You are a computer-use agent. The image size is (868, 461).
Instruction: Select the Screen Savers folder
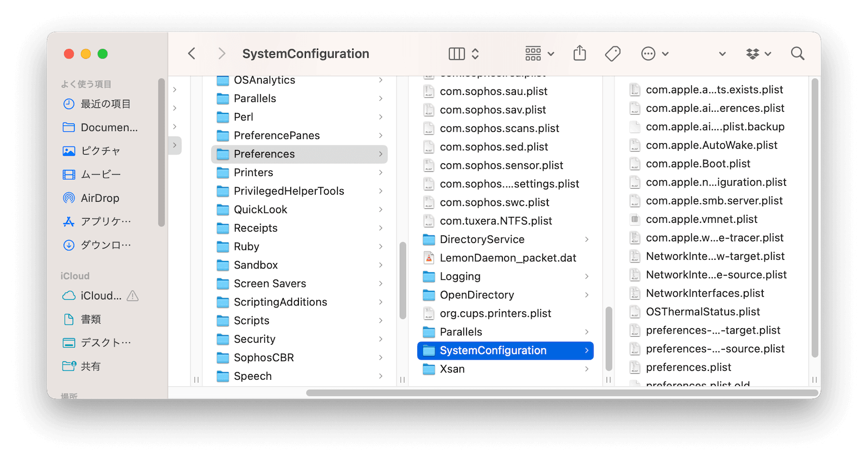point(299,283)
